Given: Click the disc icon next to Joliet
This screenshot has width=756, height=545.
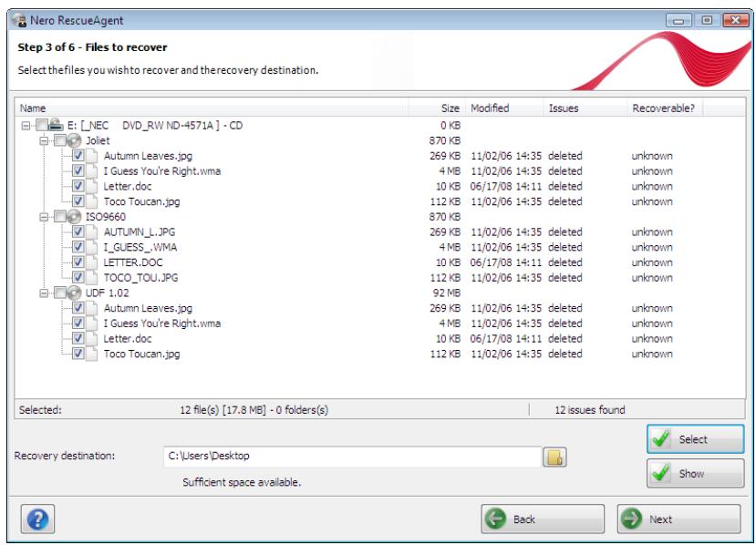Looking at the screenshot, I should (x=74, y=140).
